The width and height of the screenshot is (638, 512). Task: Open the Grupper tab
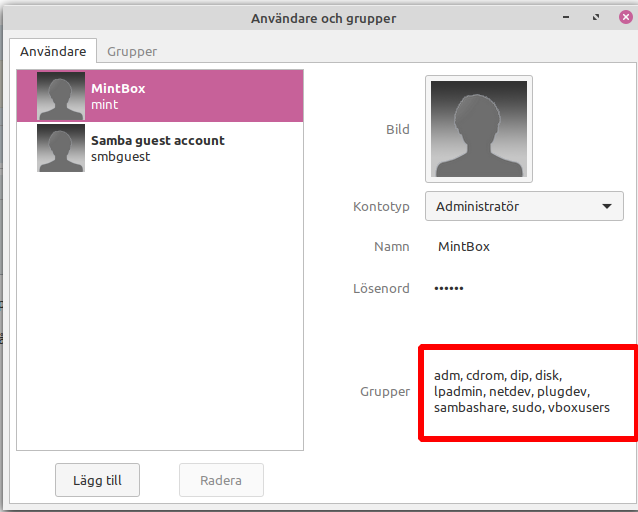tap(132, 51)
